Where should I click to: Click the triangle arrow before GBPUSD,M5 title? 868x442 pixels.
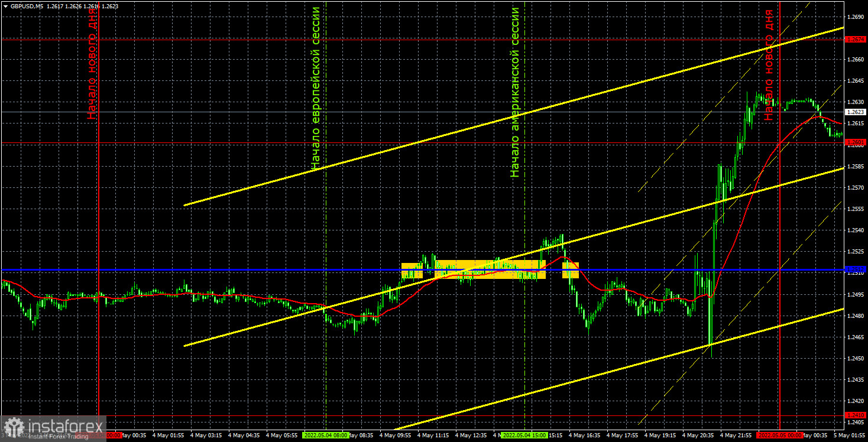5,6
